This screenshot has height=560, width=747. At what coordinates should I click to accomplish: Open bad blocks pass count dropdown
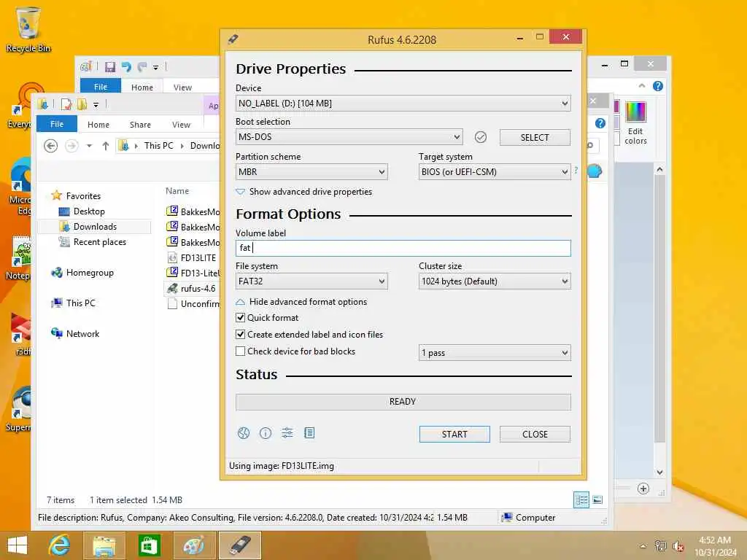point(495,353)
